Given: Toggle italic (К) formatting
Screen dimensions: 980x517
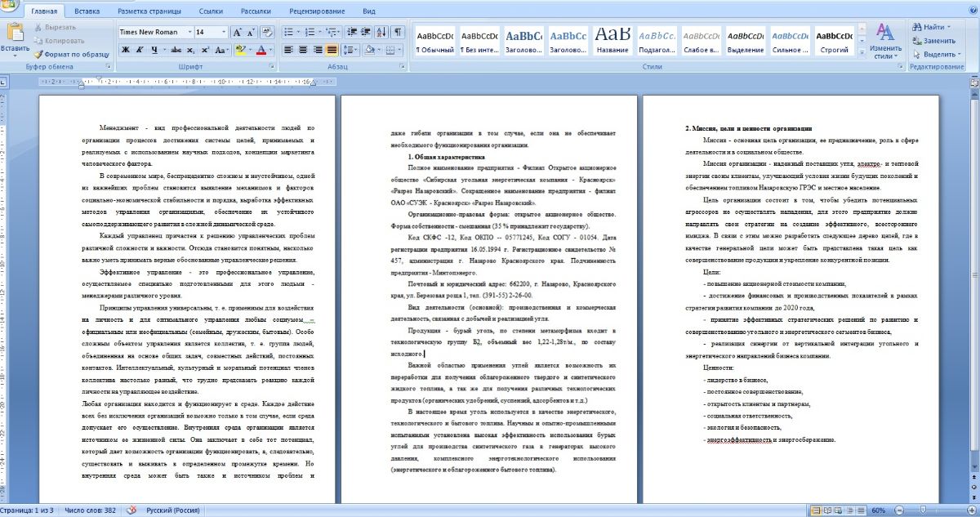Looking at the screenshot, I should [140, 50].
